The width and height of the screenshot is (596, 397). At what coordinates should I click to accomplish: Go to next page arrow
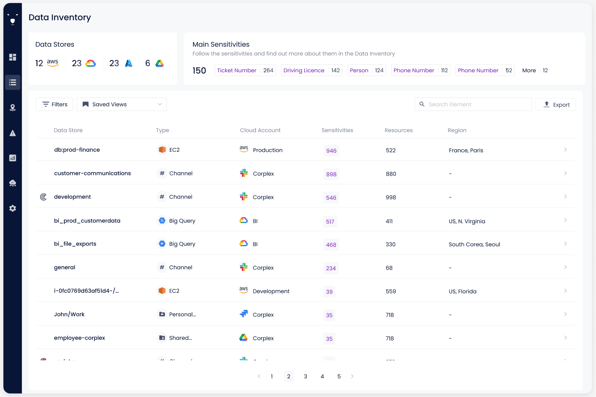click(352, 376)
